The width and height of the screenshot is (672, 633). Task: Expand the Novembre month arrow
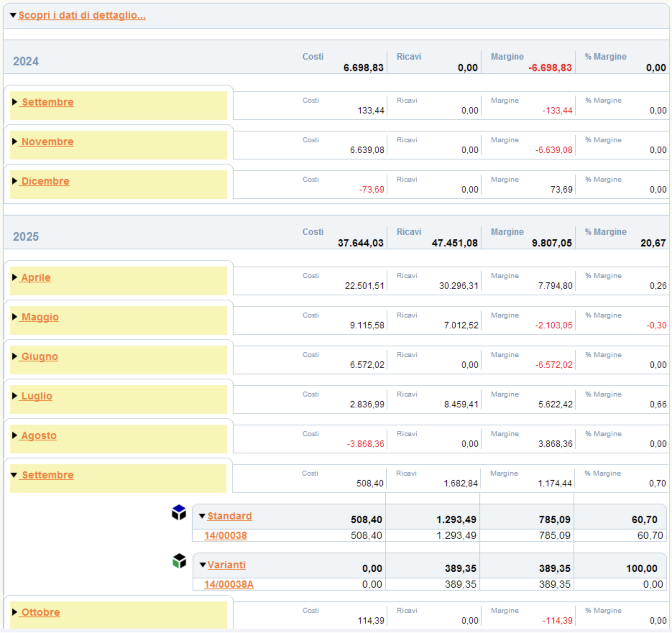pos(14,142)
